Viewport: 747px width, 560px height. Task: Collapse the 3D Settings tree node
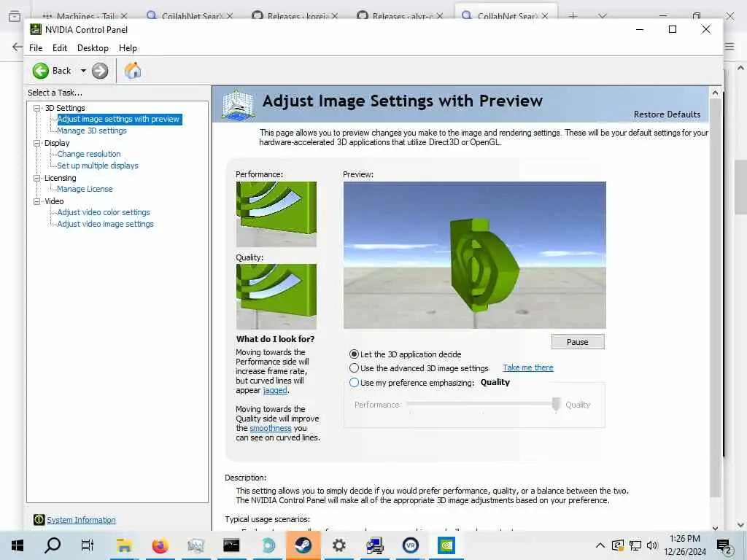36,108
